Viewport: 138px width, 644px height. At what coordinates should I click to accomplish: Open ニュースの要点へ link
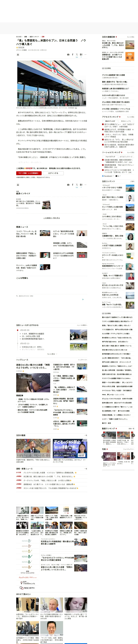(x=82, y=325)
